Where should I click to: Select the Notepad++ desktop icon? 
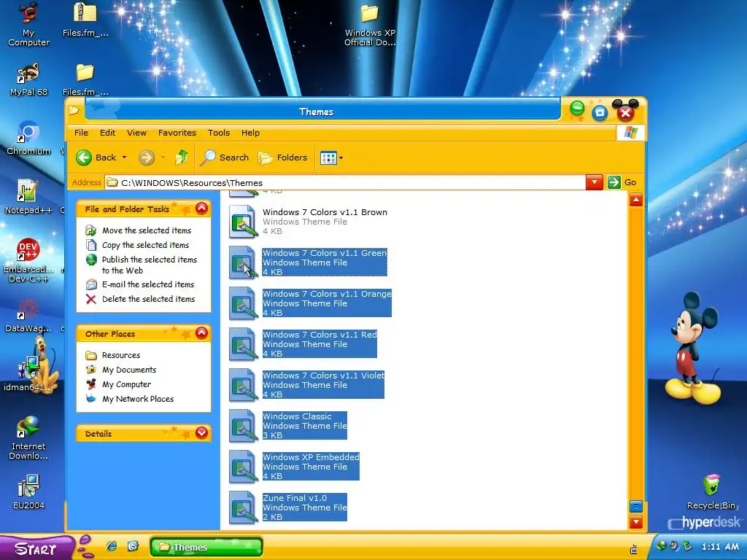(x=28, y=197)
